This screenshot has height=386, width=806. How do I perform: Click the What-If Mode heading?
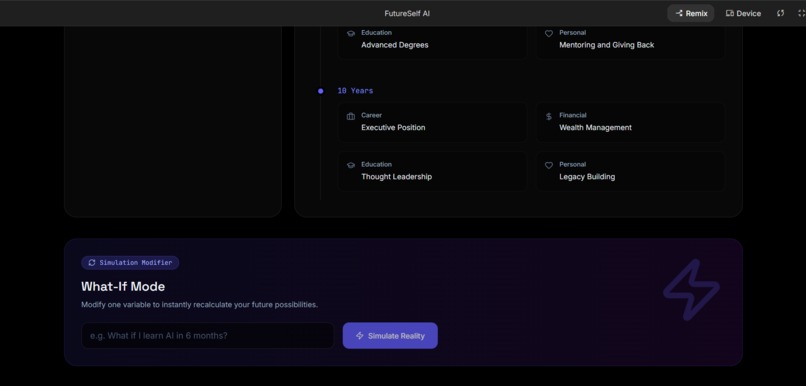[123, 286]
